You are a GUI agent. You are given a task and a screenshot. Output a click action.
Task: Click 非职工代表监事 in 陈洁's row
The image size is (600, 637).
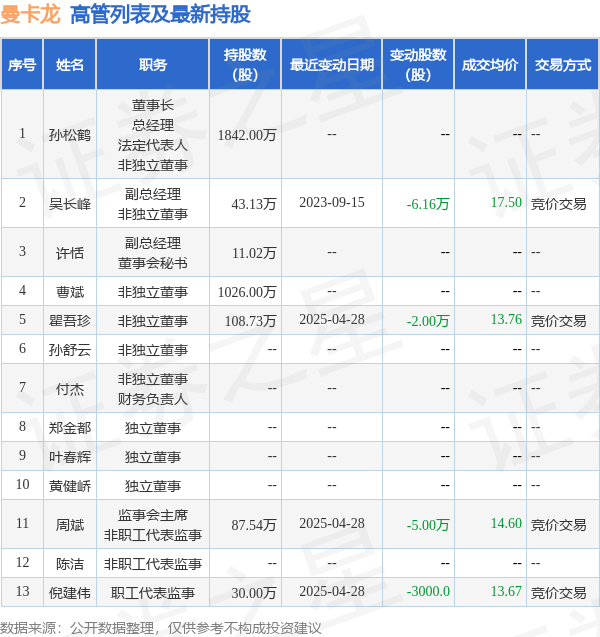click(153, 564)
